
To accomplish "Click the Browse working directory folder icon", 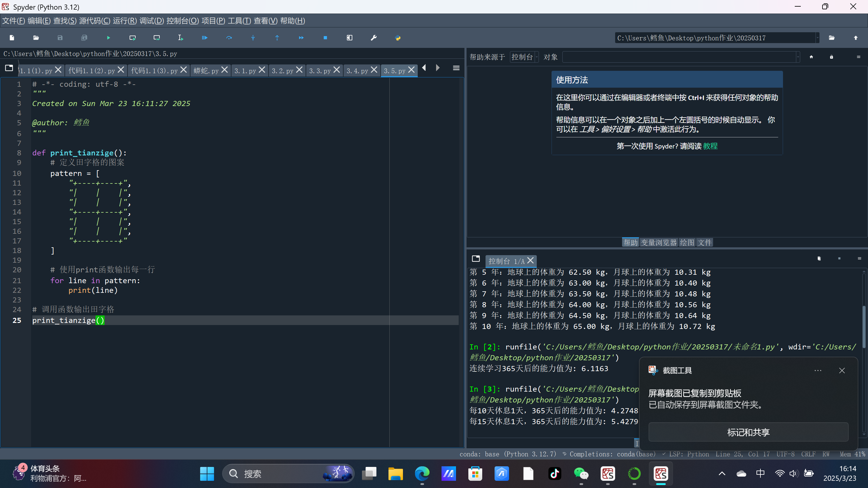I will pyautogui.click(x=832, y=38).
